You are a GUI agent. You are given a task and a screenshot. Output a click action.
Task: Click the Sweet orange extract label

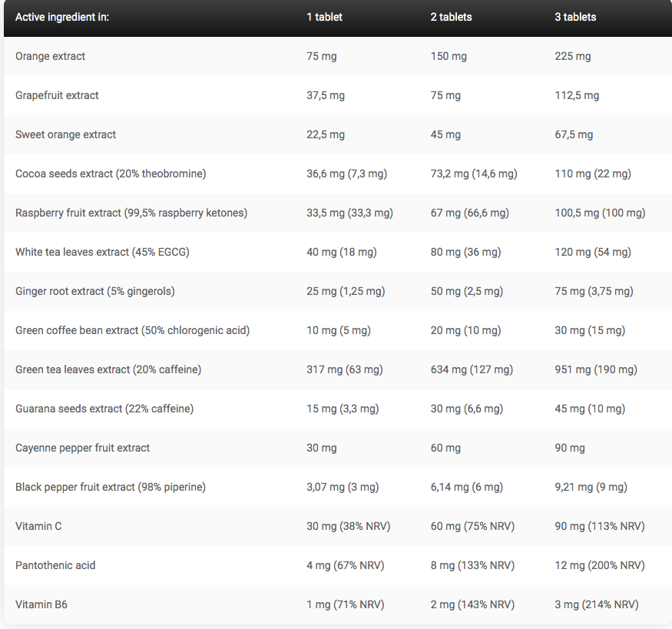66,134
